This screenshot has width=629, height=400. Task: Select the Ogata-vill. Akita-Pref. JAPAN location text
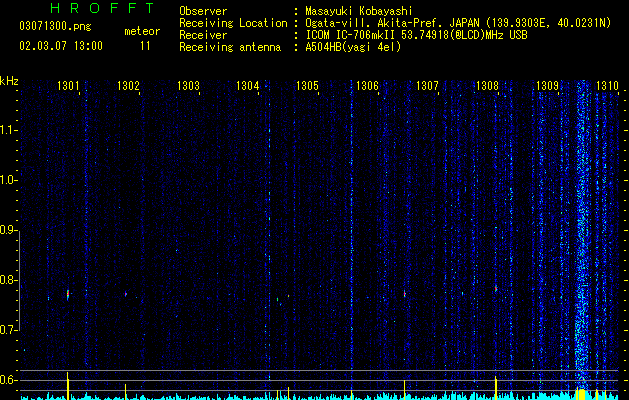point(458,23)
